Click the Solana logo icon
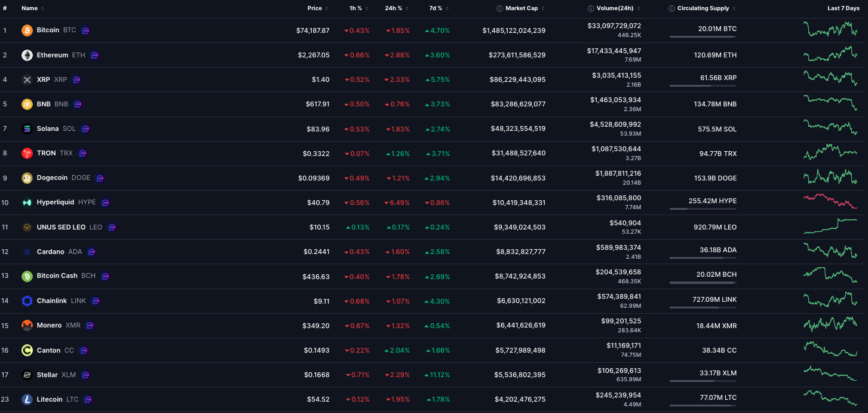This screenshot has width=868, height=413. tap(27, 129)
